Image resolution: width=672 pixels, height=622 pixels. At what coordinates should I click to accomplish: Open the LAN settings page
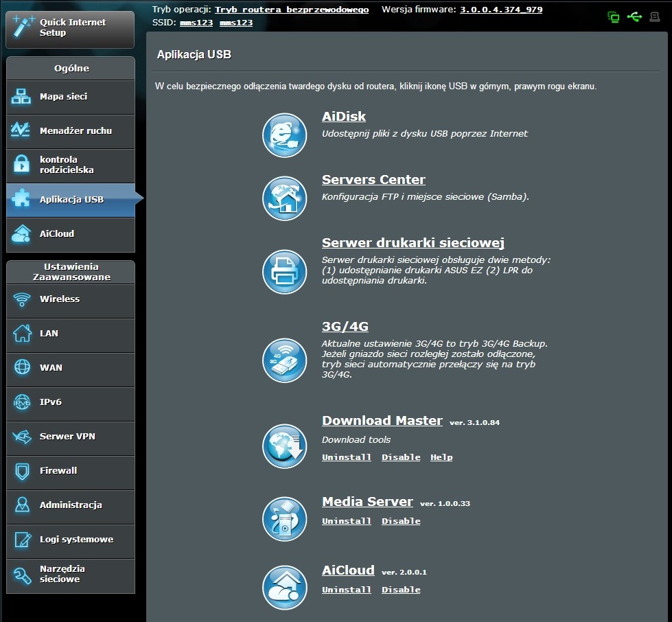pyautogui.click(x=71, y=335)
